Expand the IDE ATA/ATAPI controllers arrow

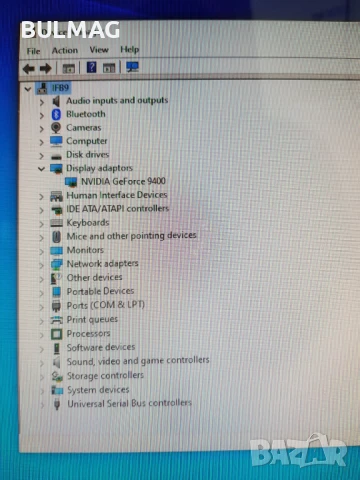(x=42, y=210)
